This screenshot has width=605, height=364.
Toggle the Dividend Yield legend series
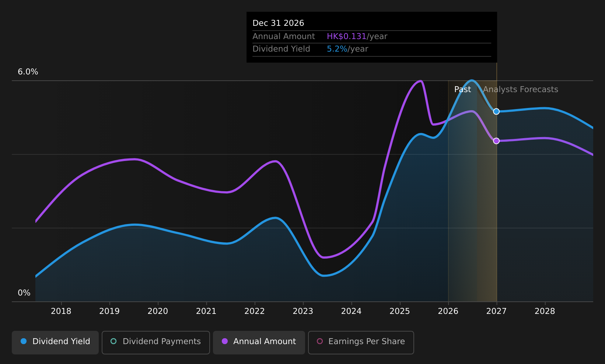(55, 342)
